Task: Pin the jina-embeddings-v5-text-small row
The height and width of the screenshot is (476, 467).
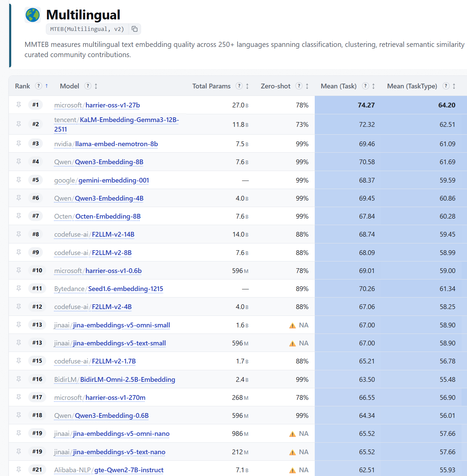Action: click(19, 343)
